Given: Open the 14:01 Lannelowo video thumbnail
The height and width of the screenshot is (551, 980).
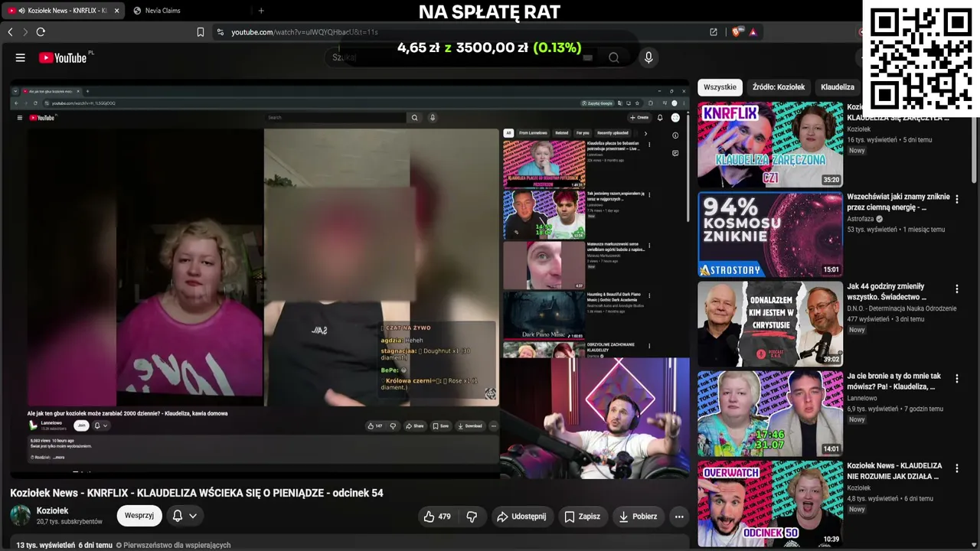Looking at the screenshot, I should tap(770, 414).
